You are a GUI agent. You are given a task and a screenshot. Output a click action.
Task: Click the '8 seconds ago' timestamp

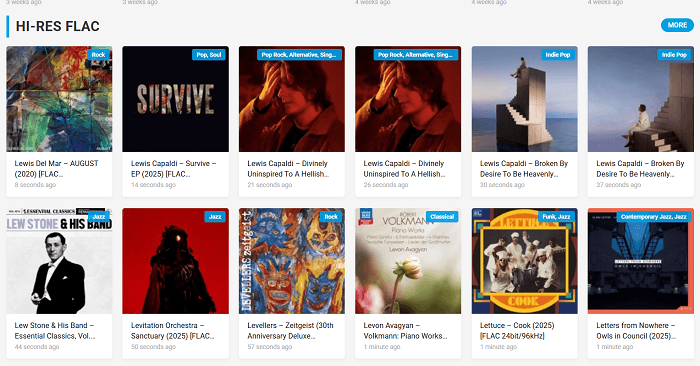pyautogui.click(x=35, y=185)
